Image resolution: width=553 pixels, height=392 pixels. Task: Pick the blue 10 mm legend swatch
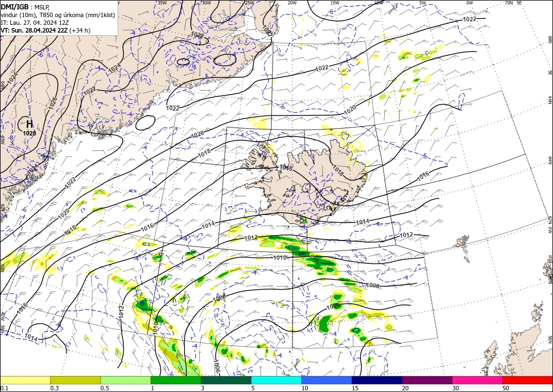(327, 380)
